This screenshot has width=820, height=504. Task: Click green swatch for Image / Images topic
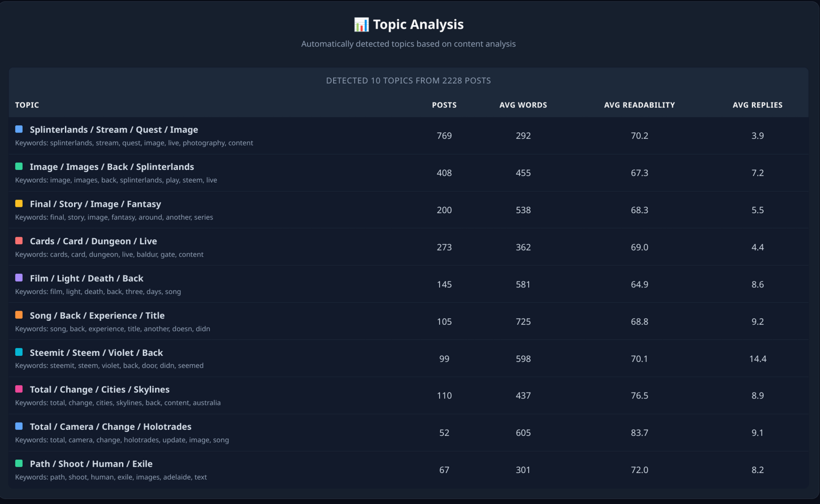[x=19, y=166]
